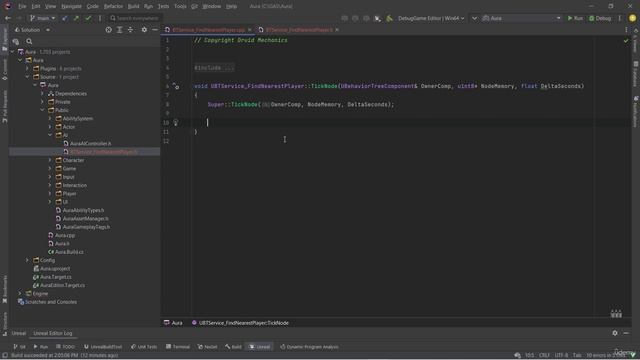Select AuraGameplayTags.h file
This screenshot has height=360, width=640.
coord(86,227)
